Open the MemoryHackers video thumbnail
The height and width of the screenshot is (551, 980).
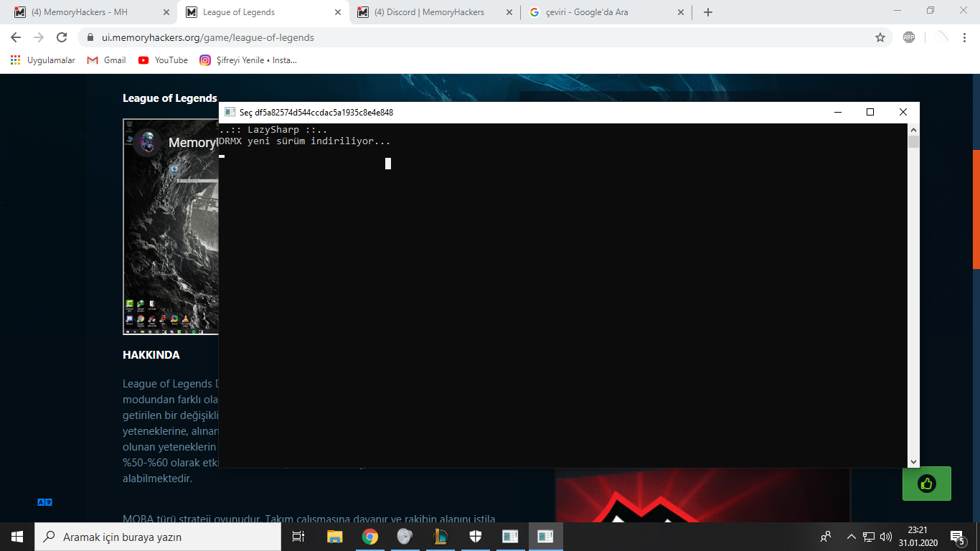(171, 227)
